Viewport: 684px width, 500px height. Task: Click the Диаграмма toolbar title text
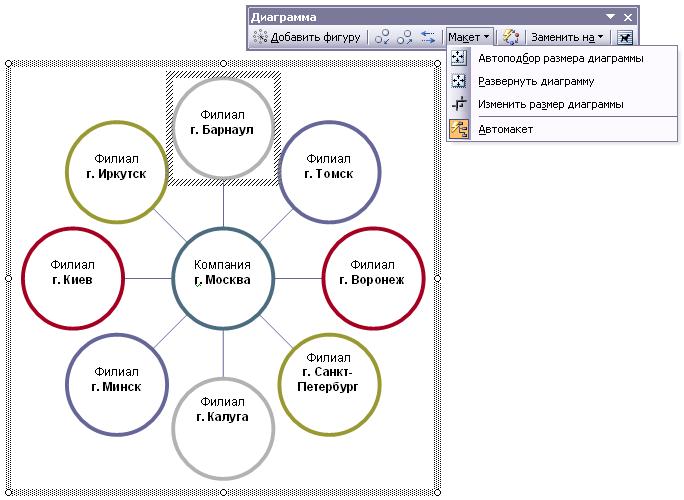(283, 17)
